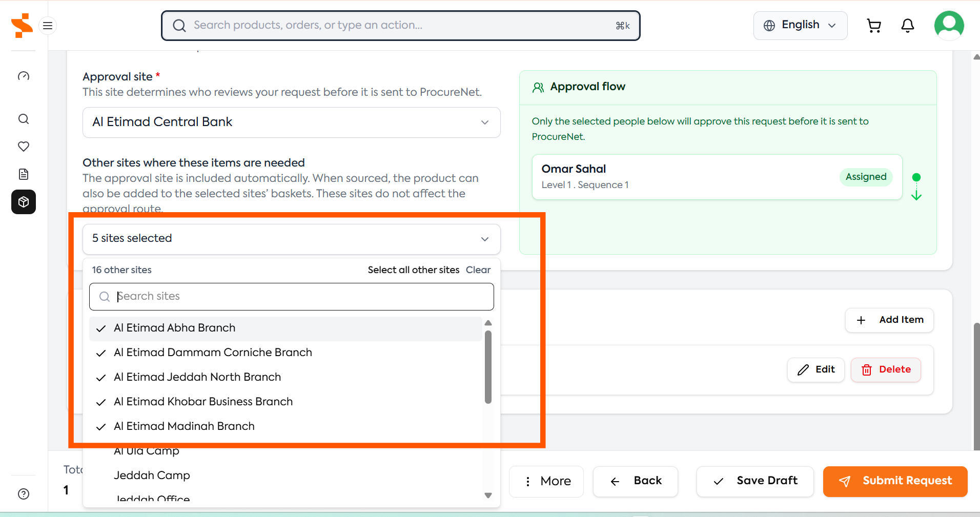Click the Submit Request button

pyautogui.click(x=895, y=482)
